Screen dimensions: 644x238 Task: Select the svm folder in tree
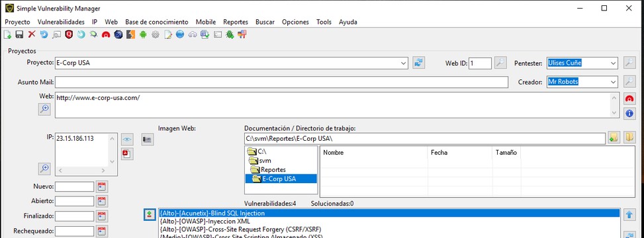(x=260, y=161)
